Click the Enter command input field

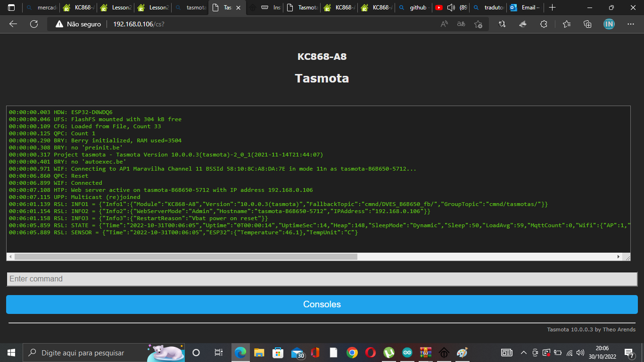(x=322, y=279)
